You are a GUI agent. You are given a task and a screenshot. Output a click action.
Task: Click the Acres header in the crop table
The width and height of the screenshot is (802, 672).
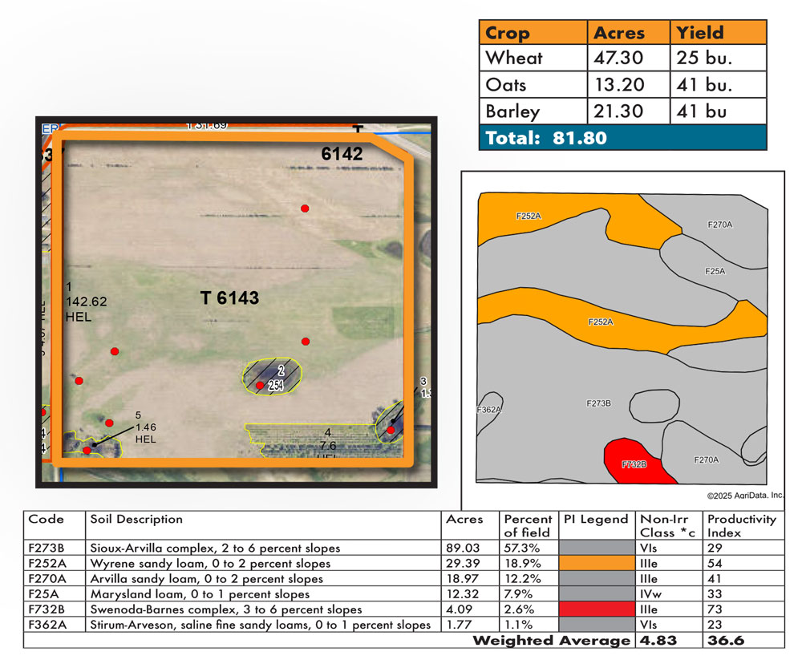click(x=618, y=33)
